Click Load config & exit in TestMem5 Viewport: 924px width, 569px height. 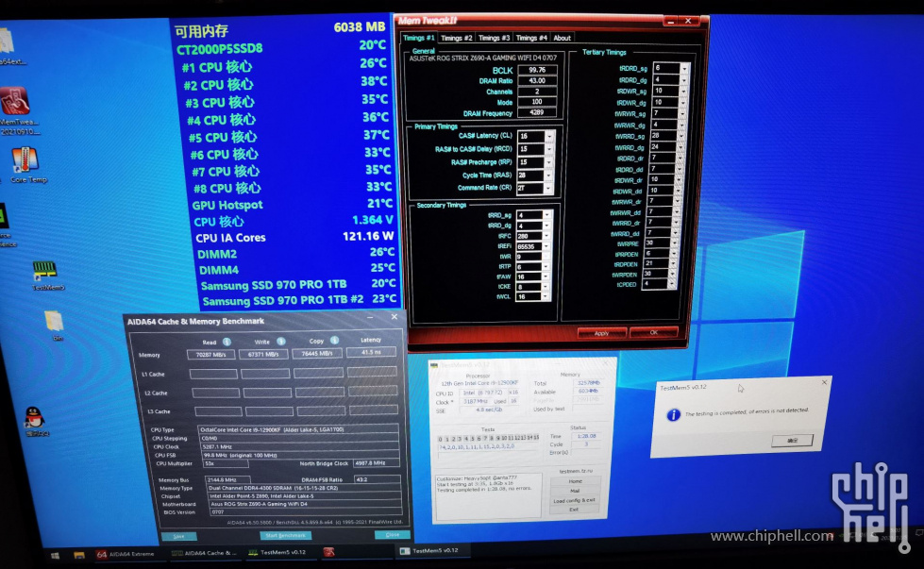tap(575, 500)
